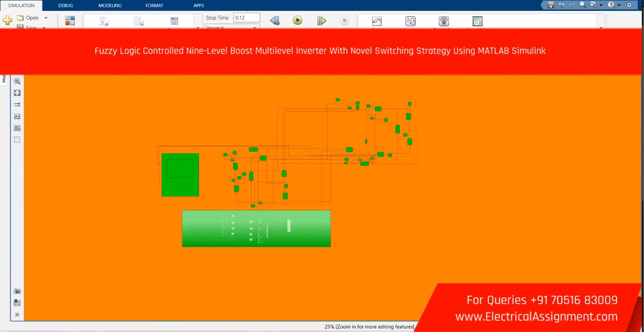The height and width of the screenshot is (332, 644).
Task: Expand the Review Results gallery arrow
Action: [x=601, y=28]
